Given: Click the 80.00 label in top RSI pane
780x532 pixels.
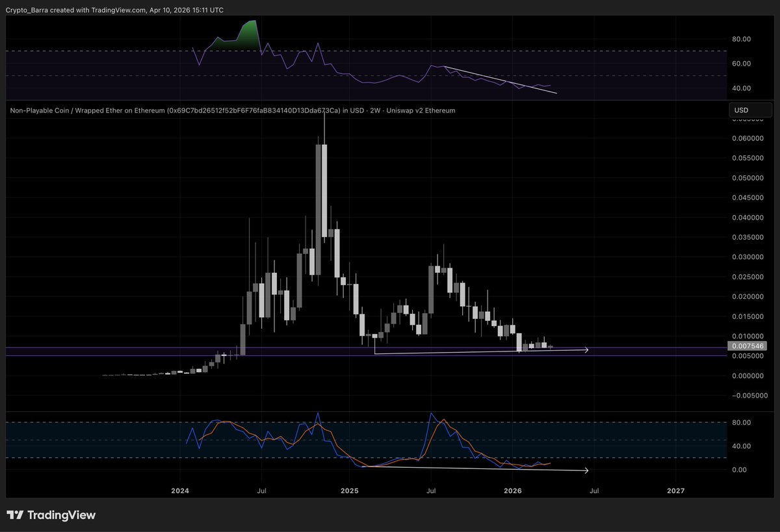Looking at the screenshot, I should [742, 39].
